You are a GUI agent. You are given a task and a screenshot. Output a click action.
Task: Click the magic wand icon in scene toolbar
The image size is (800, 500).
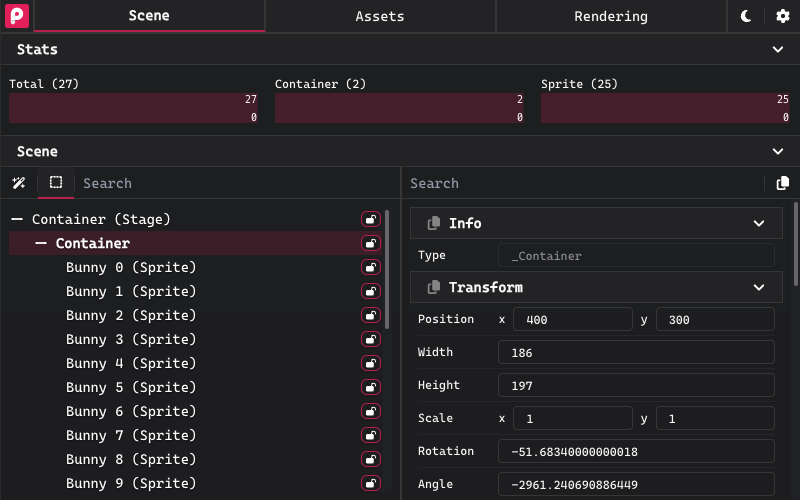click(18, 183)
